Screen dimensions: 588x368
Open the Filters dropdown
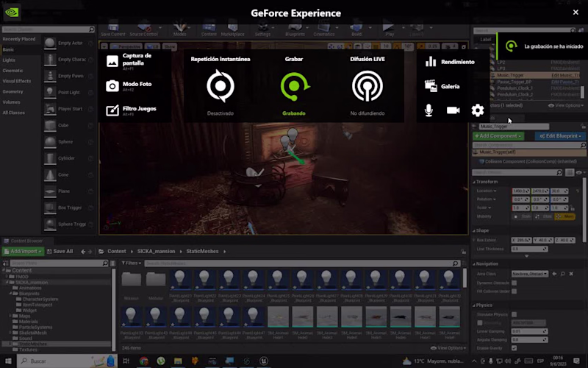pos(132,263)
